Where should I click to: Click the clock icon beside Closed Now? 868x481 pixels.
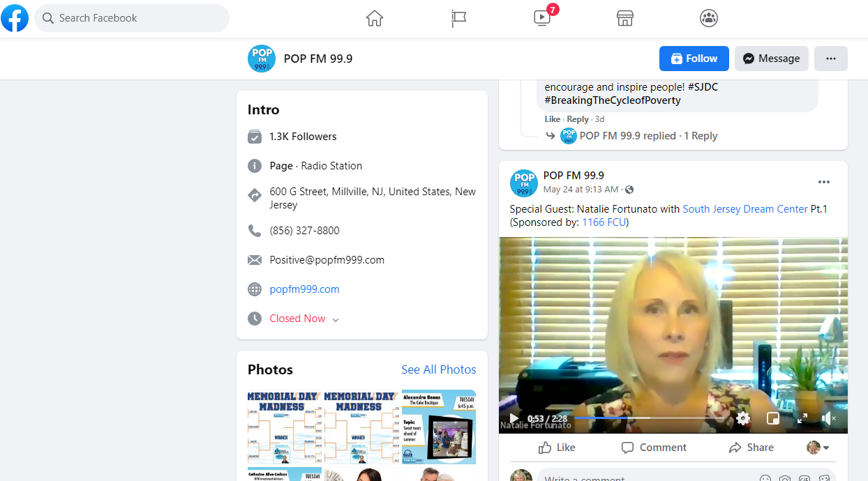[x=255, y=319]
